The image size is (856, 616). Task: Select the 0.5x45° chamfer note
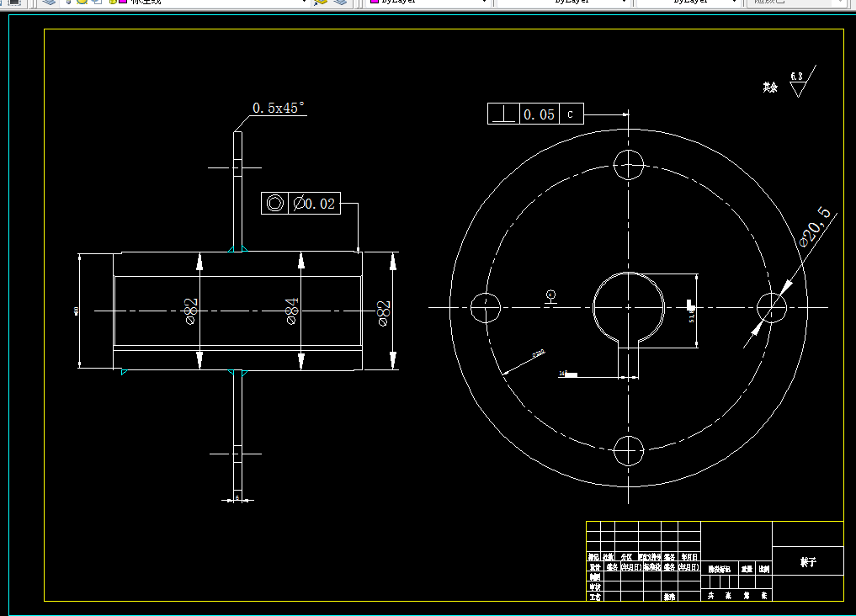point(279,108)
